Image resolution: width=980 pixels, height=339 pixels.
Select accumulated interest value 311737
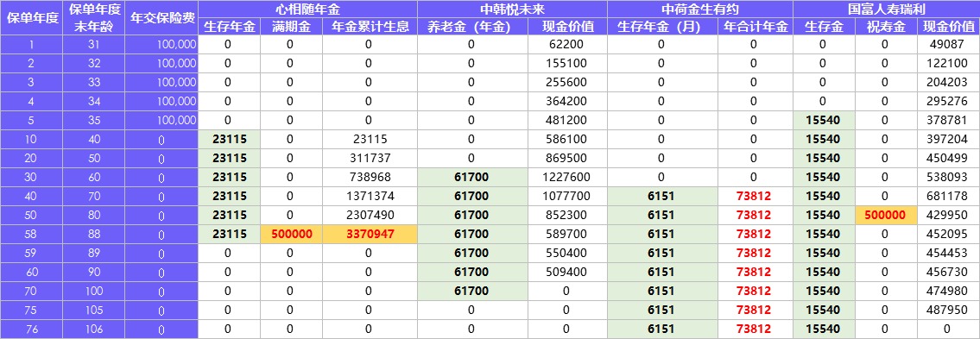370,158
